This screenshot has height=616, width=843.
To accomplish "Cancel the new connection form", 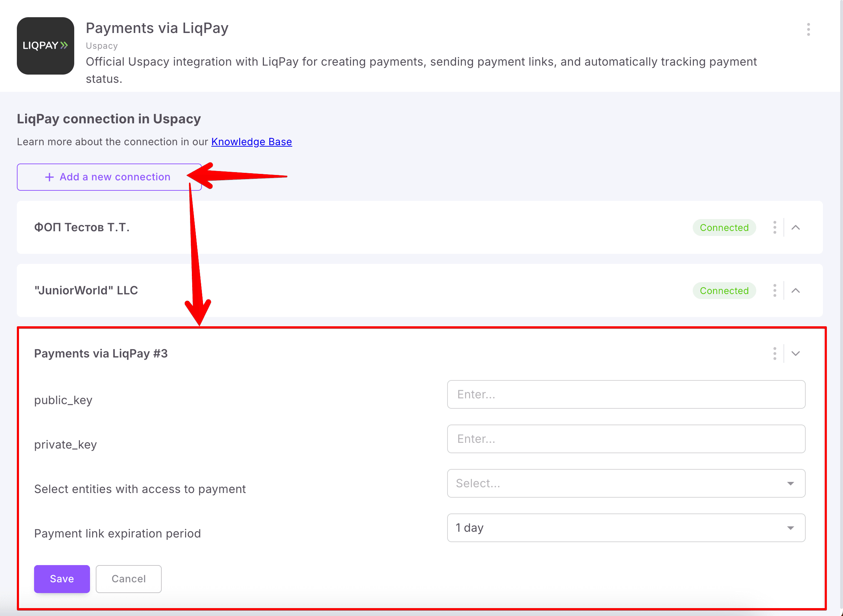I will click(x=129, y=579).
